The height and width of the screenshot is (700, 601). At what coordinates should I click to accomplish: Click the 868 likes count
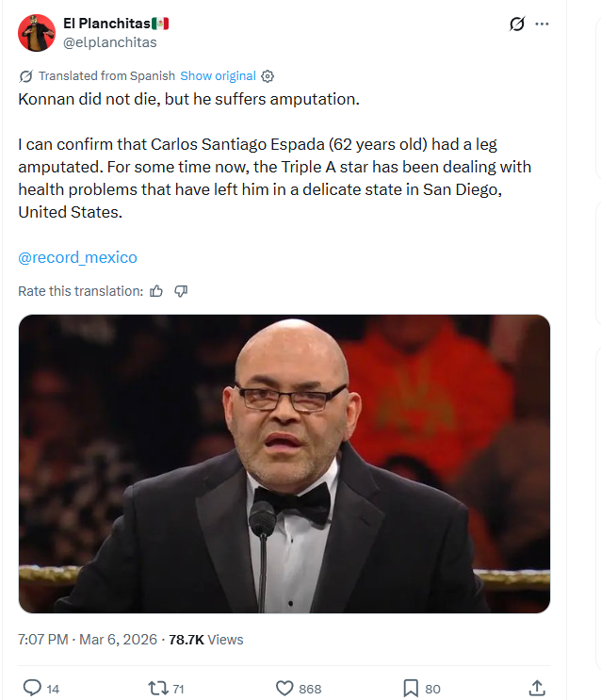[x=311, y=689]
